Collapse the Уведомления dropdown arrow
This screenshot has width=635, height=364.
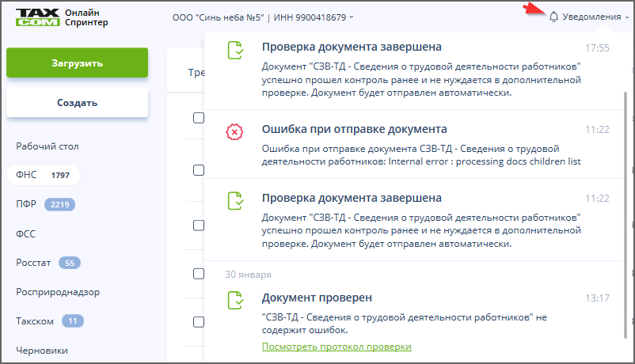coord(627,17)
